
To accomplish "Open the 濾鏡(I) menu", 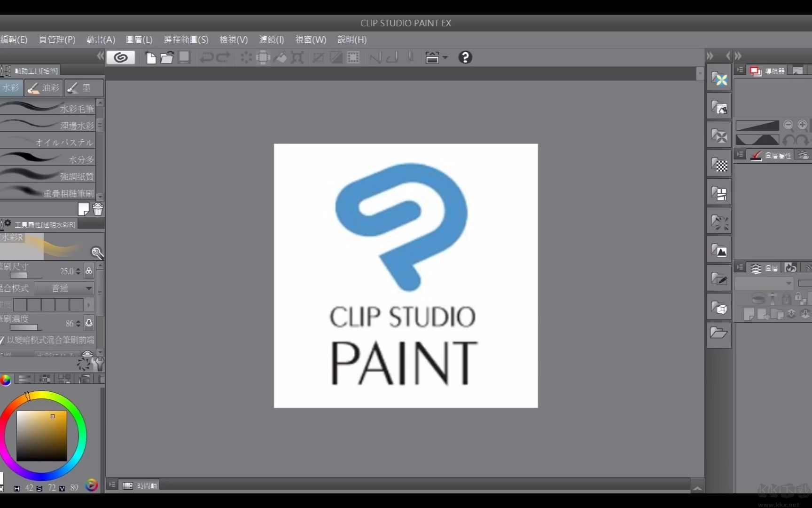I will (271, 40).
